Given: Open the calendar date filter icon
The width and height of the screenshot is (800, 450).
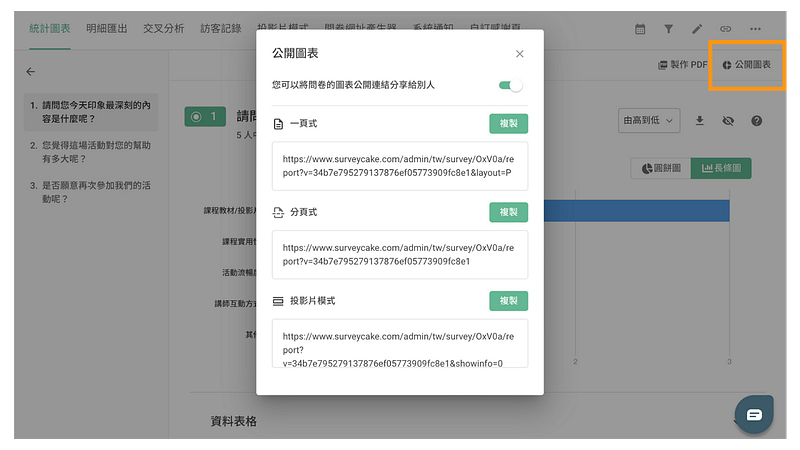Looking at the screenshot, I should [640, 29].
